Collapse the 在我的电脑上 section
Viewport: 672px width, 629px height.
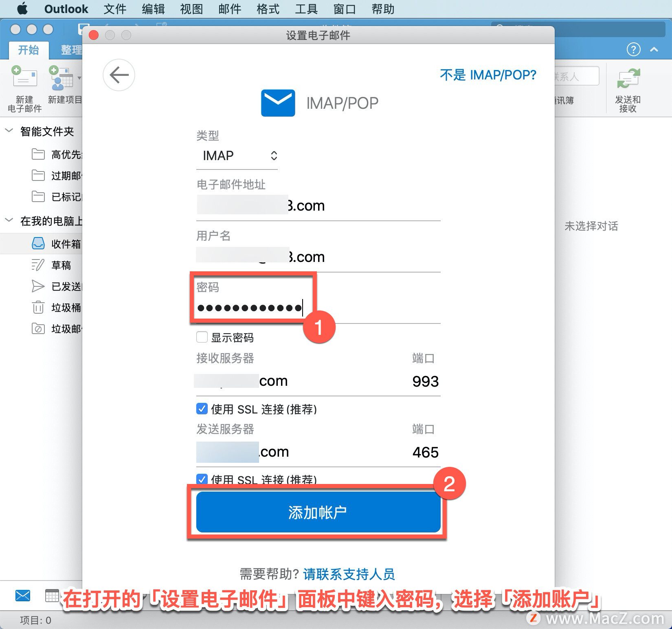[9, 220]
